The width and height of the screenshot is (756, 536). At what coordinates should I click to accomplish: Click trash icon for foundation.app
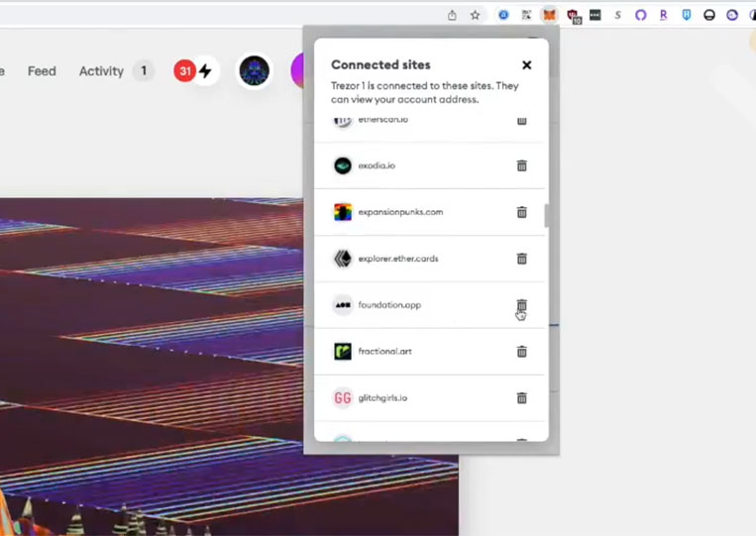click(x=522, y=305)
